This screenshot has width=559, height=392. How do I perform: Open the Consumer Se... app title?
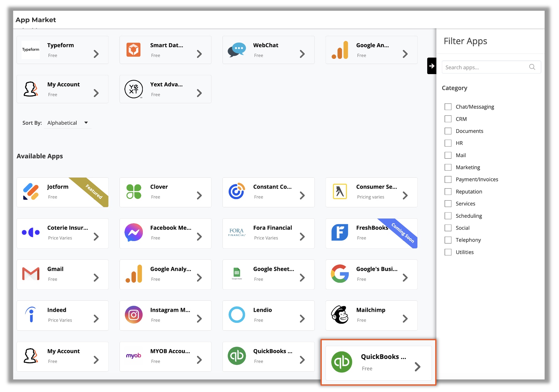point(377,187)
